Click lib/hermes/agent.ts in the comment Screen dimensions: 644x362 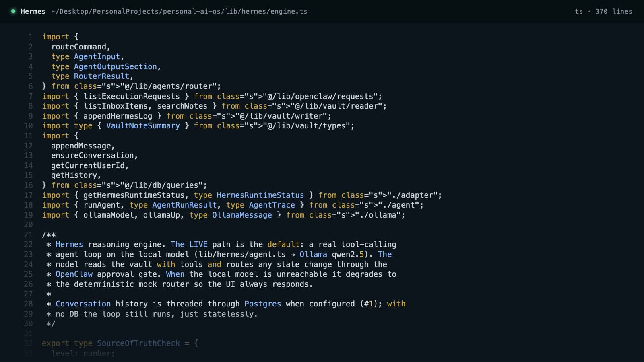pos(242,254)
